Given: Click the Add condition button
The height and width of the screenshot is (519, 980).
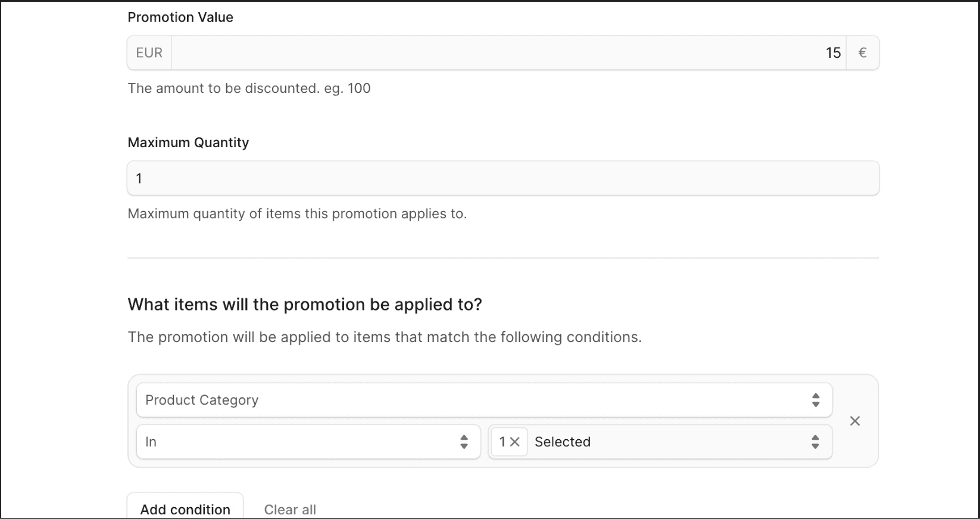Looking at the screenshot, I should tap(185, 509).
